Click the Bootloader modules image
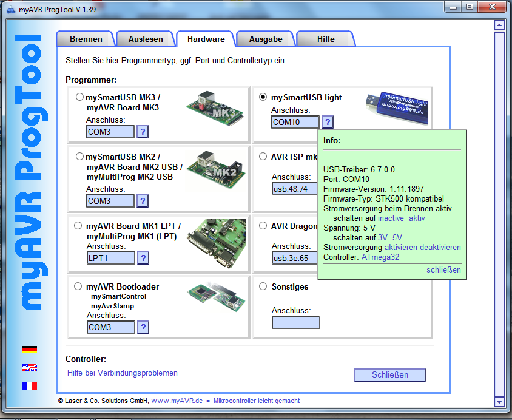The height and width of the screenshot is (420, 512). [x=216, y=297]
